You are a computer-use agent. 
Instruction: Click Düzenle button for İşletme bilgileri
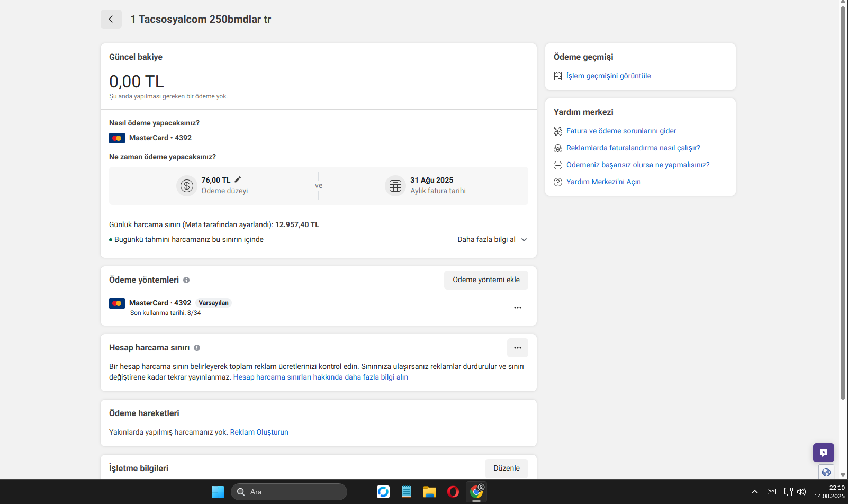[507, 469]
